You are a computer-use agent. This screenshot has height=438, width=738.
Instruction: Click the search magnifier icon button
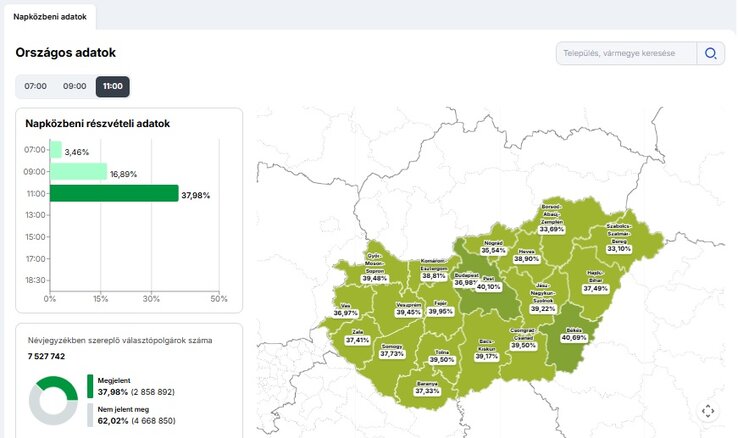click(711, 54)
